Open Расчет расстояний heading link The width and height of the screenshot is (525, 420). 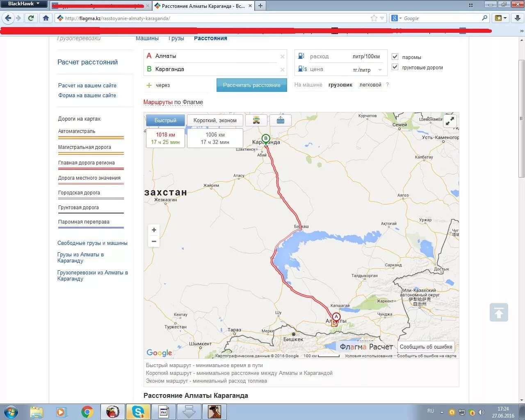tap(87, 62)
